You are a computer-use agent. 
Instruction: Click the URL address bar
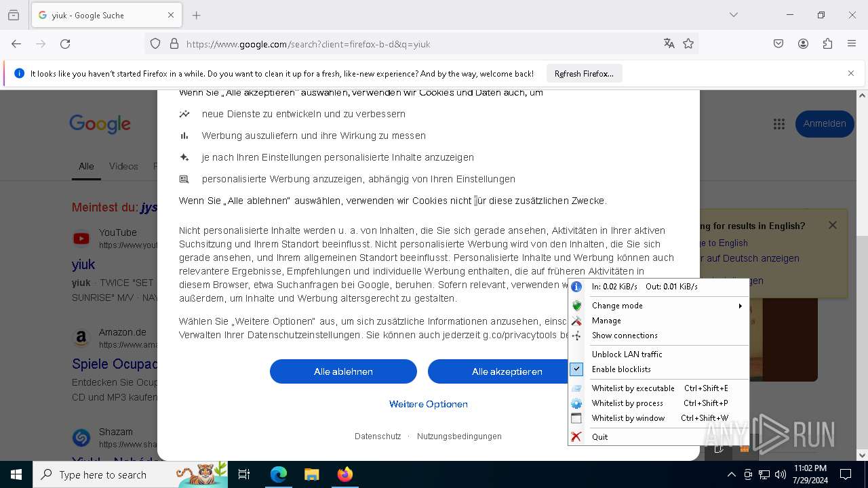420,44
